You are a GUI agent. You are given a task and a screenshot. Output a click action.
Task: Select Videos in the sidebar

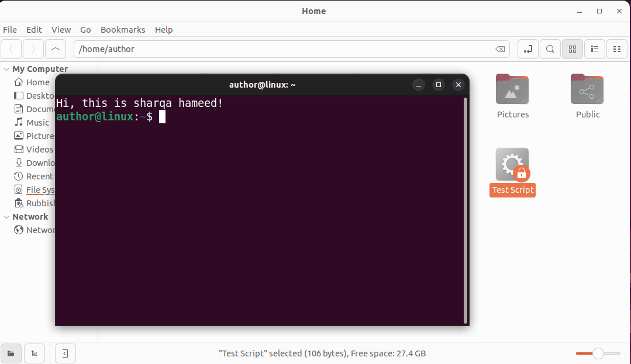(x=34, y=150)
